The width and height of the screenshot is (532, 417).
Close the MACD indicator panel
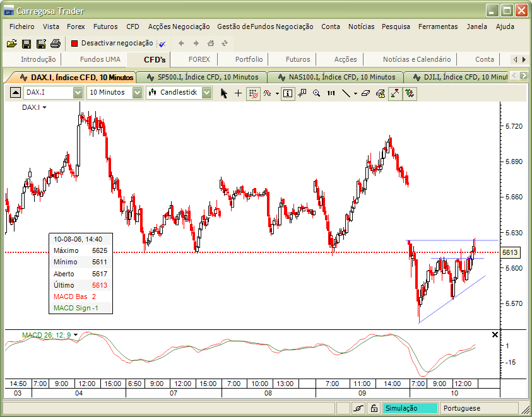(495, 335)
